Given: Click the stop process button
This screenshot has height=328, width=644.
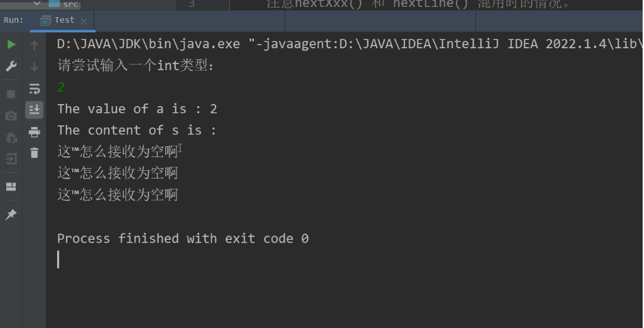Looking at the screenshot, I should pos(11,94).
